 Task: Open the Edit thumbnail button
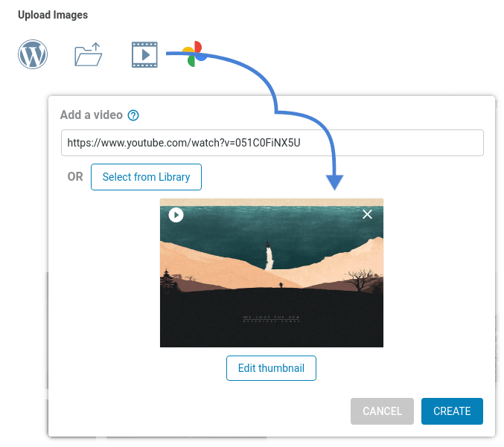pos(271,368)
